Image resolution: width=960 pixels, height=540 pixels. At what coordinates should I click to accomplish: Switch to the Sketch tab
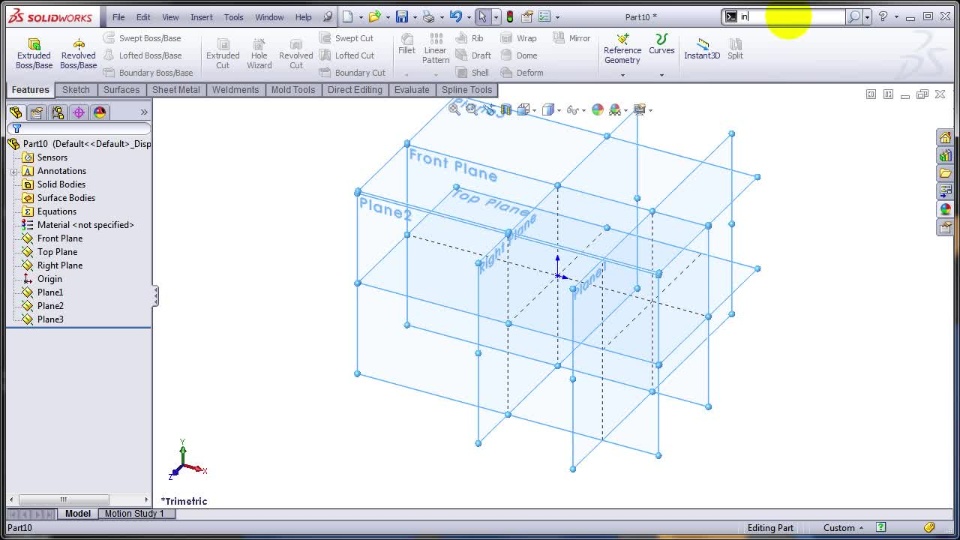coord(76,90)
